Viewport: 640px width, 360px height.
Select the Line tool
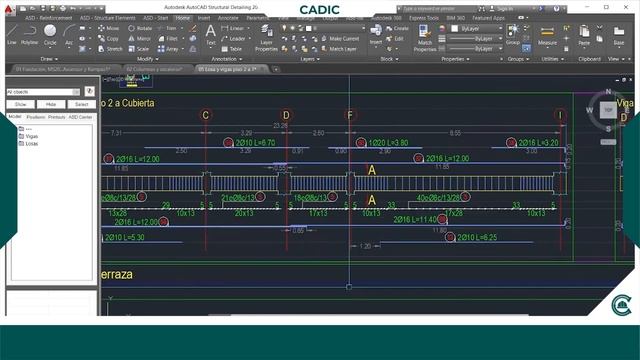12,35
